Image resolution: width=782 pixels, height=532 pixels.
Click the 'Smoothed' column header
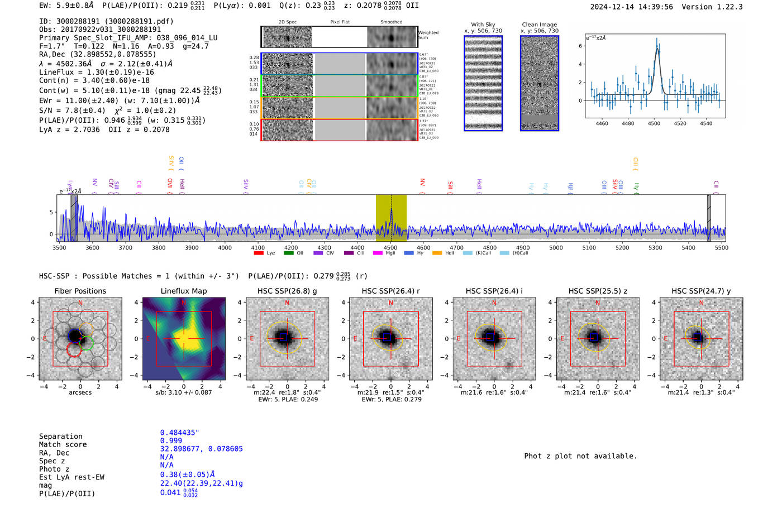pos(392,22)
